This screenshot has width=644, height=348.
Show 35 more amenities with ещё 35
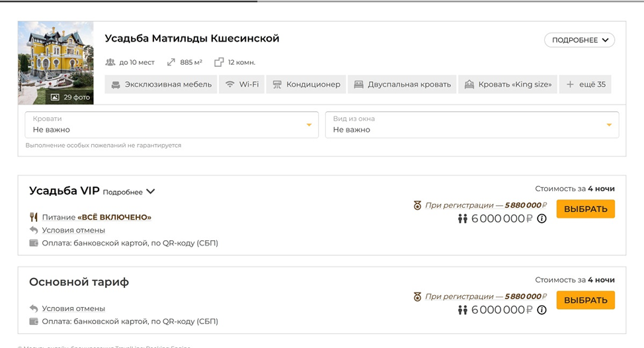coord(585,85)
